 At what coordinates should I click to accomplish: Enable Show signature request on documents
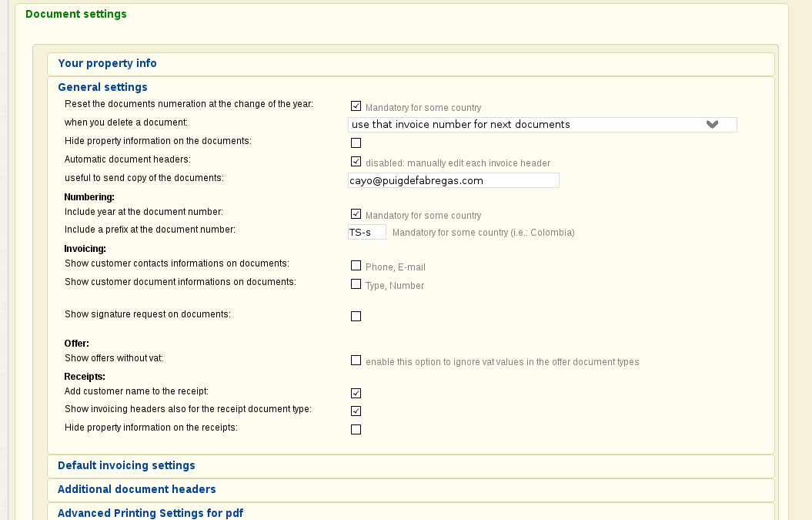click(356, 316)
